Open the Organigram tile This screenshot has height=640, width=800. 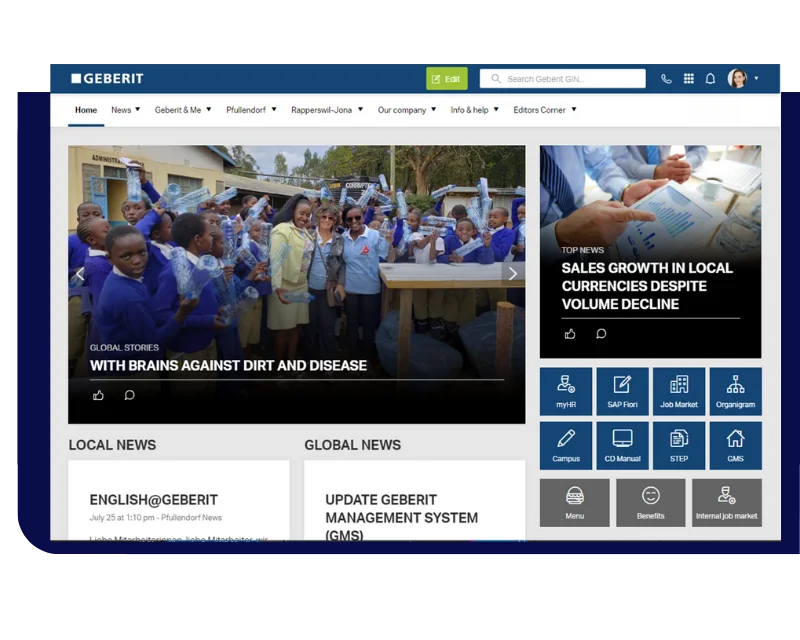tap(735, 391)
